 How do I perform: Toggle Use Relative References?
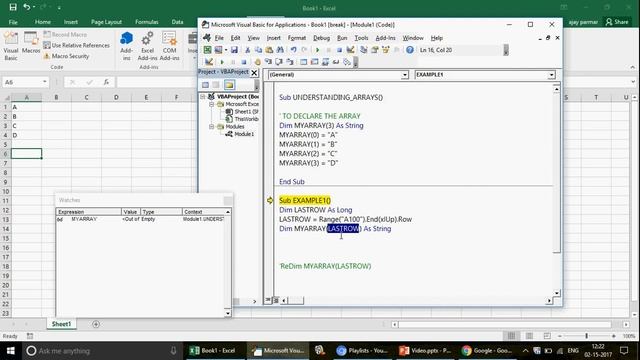[76, 45]
